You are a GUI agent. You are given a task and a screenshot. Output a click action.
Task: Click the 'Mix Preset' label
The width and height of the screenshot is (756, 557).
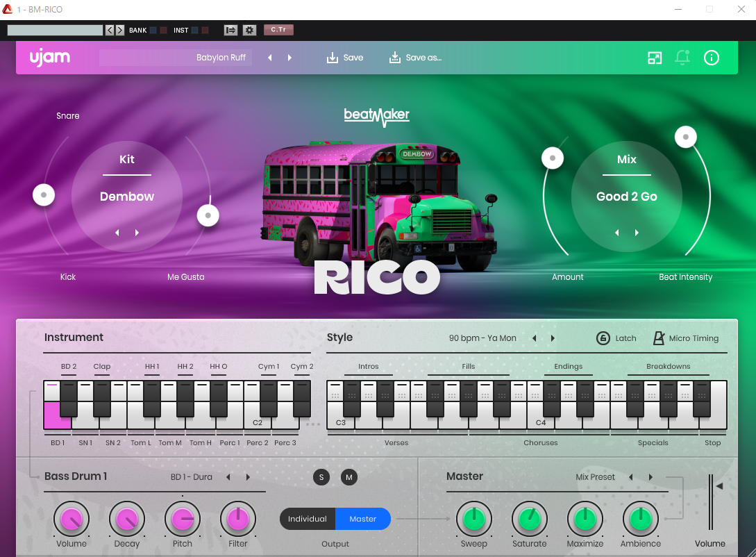point(596,477)
